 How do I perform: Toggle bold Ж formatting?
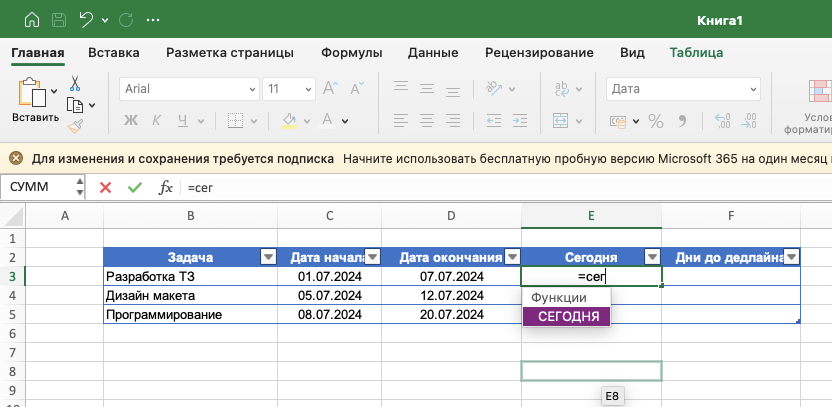click(x=131, y=121)
